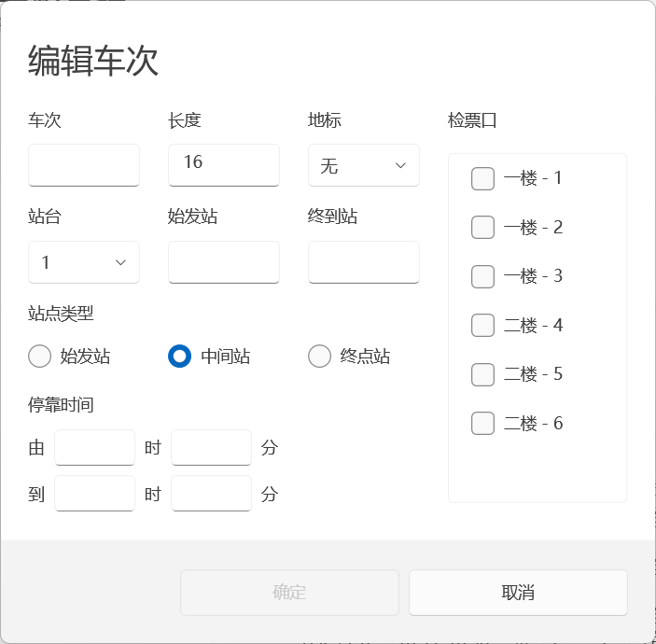Click the 到 departure hour input box
This screenshot has width=656, height=644.
pyautogui.click(x=94, y=494)
